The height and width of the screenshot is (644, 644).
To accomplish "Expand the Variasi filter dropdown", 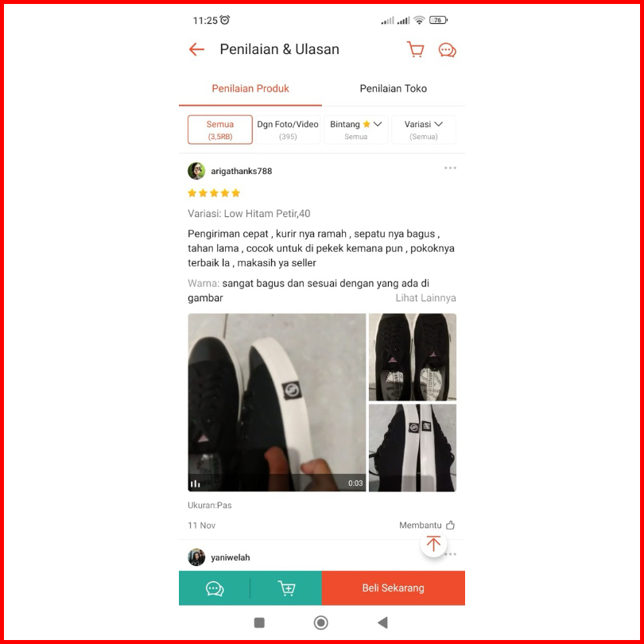I will (424, 130).
